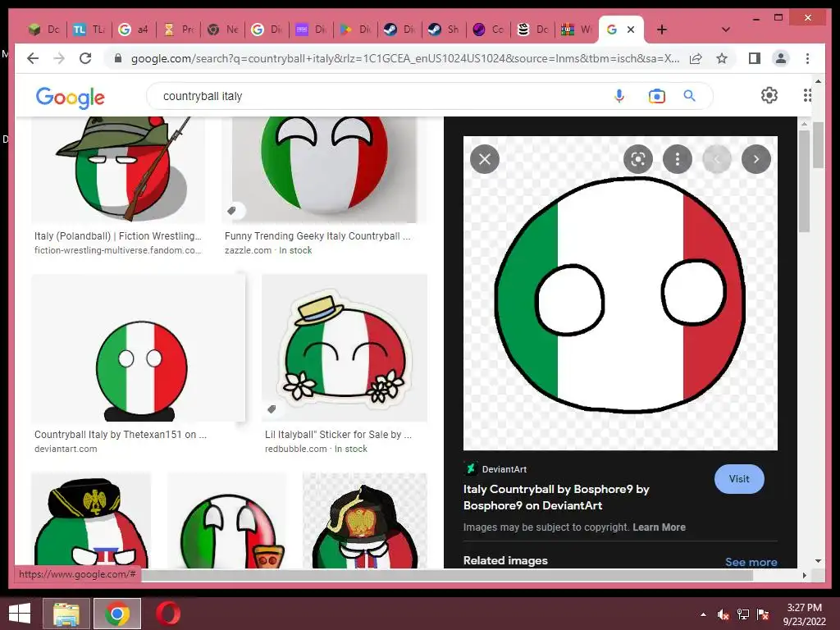Show hidden system tray icons
The width and height of the screenshot is (840, 630).
(703, 614)
